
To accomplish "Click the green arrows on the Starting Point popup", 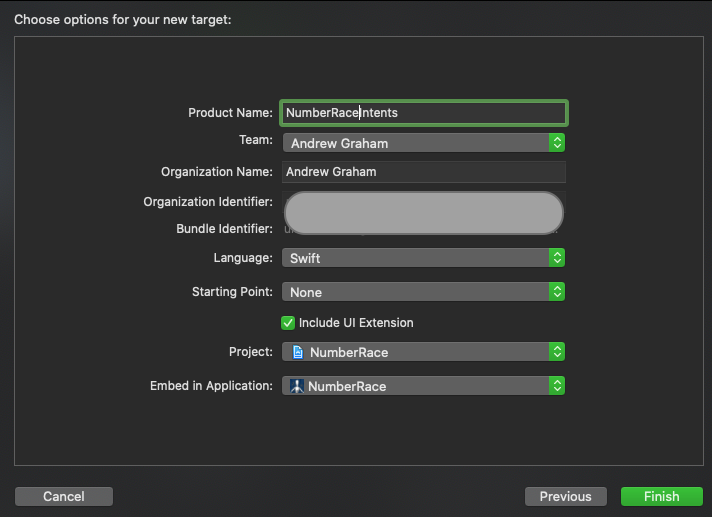I will click(x=557, y=292).
